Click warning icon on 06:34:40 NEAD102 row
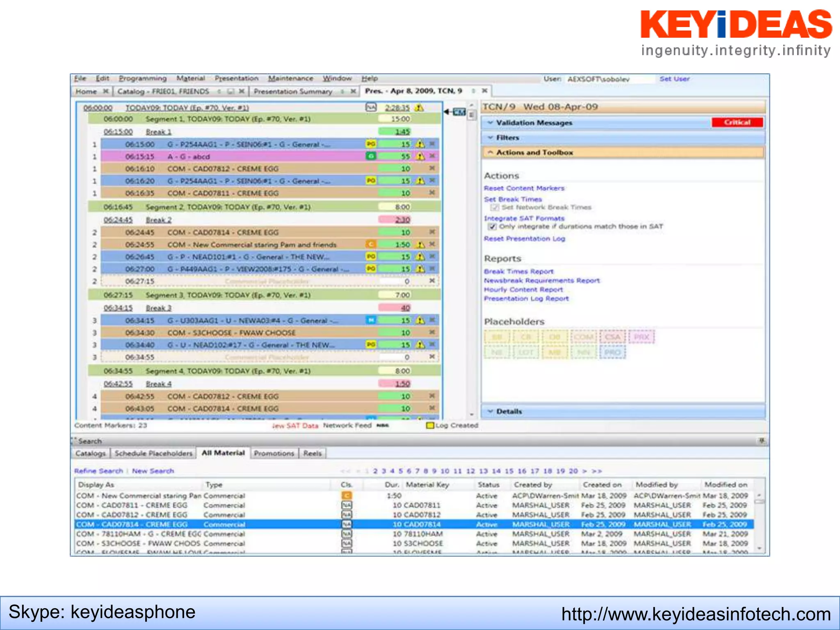Image resolution: width=840 pixels, height=630 pixels. [x=420, y=345]
